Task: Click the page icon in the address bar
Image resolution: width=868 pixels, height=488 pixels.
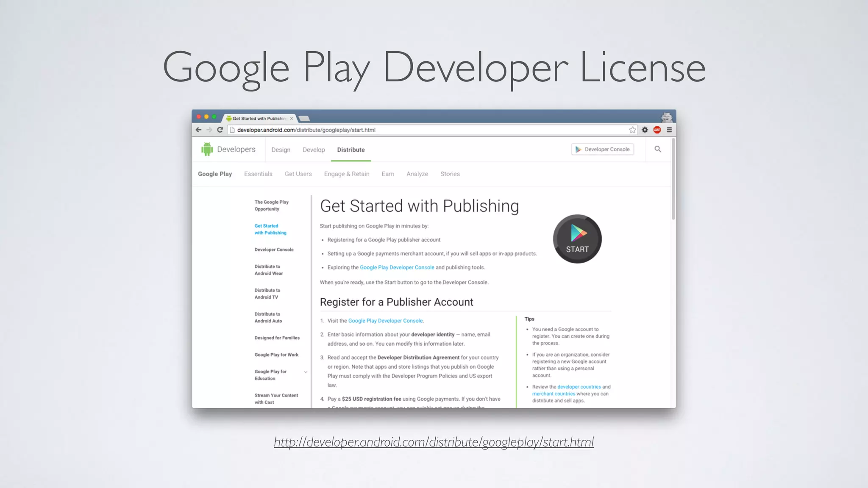Action: [232, 130]
